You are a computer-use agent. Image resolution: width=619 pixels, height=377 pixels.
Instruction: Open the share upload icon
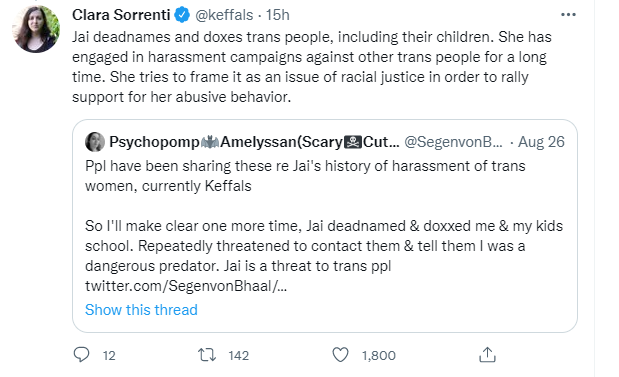(487, 354)
